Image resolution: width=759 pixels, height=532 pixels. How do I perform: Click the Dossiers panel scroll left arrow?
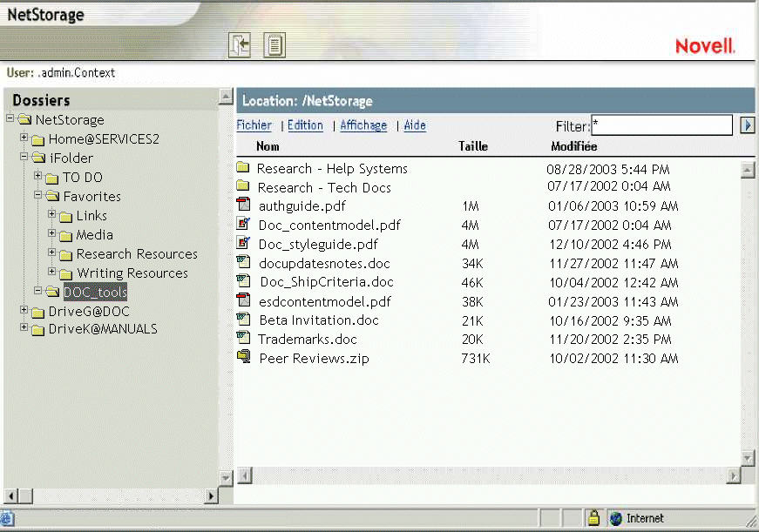coord(11,495)
